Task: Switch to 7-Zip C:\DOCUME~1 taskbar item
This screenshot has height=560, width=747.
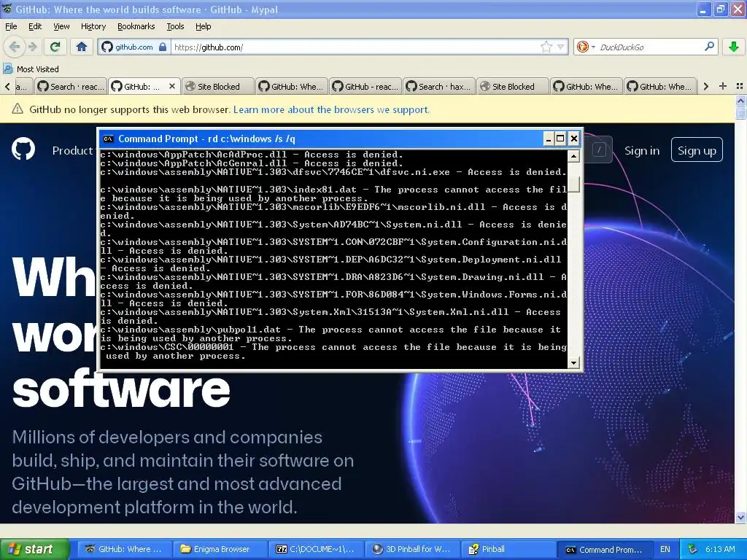Action: pyautogui.click(x=317, y=549)
